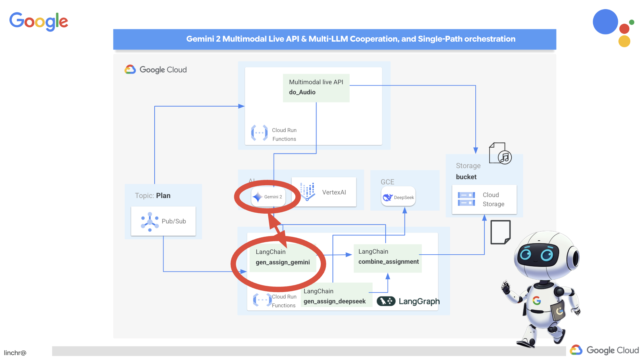Click the DeepSeek GCE node icon
The image size is (644, 359).
click(x=387, y=198)
